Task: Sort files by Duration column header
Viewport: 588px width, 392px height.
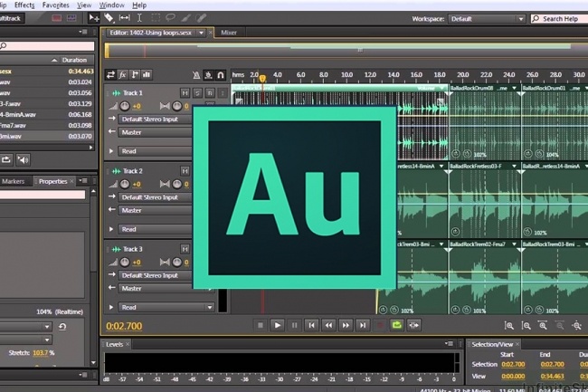Action: (x=74, y=60)
